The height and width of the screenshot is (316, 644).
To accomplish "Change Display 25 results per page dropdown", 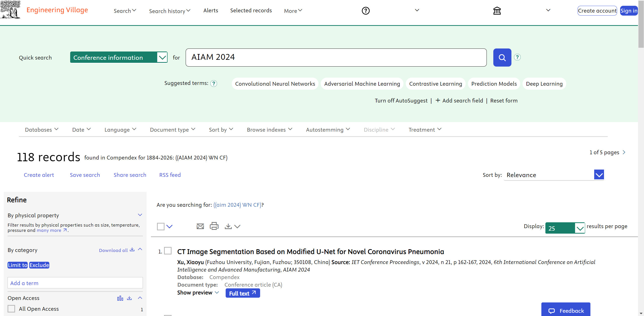I will pyautogui.click(x=565, y=228).
